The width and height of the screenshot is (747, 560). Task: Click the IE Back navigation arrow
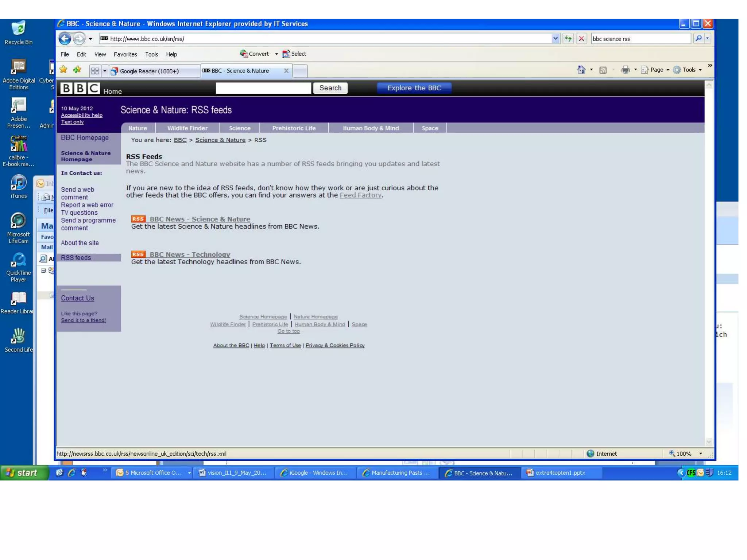tap(65, 39)
